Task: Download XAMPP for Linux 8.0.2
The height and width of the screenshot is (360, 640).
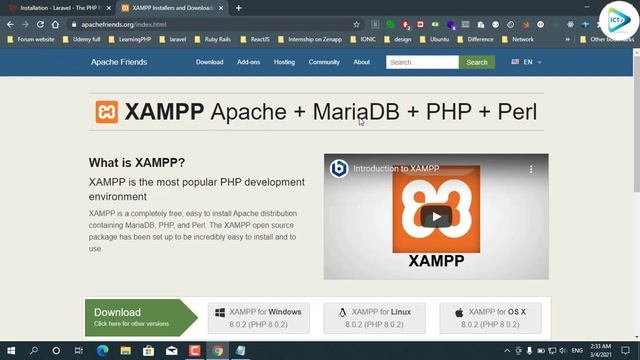Action: (x=375, y=318)
